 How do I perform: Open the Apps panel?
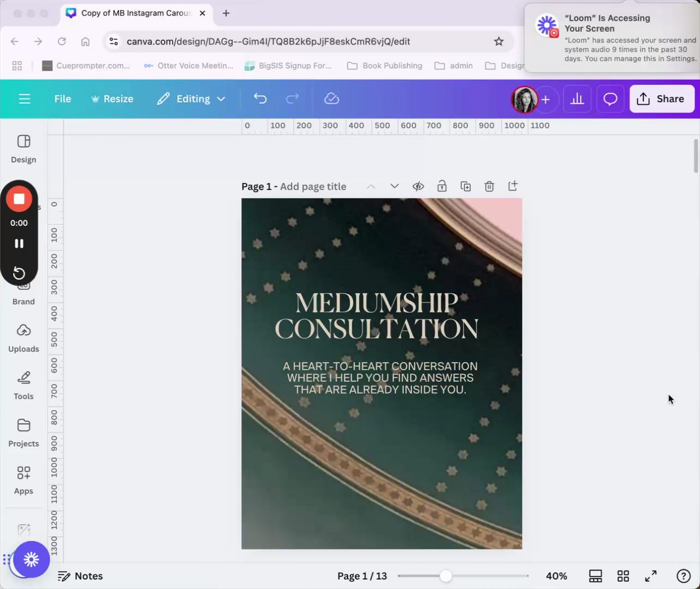point(24,480)
